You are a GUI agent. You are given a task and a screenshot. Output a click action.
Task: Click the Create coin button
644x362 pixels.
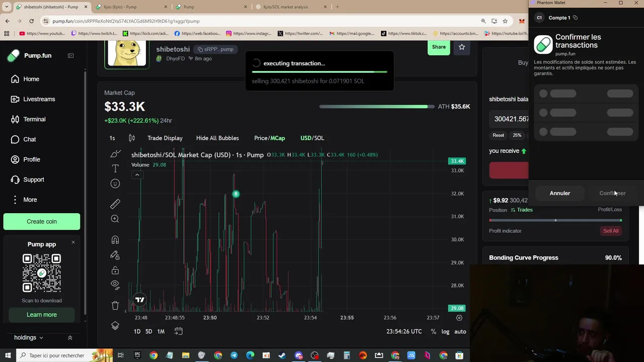click(x=42, y=221)
